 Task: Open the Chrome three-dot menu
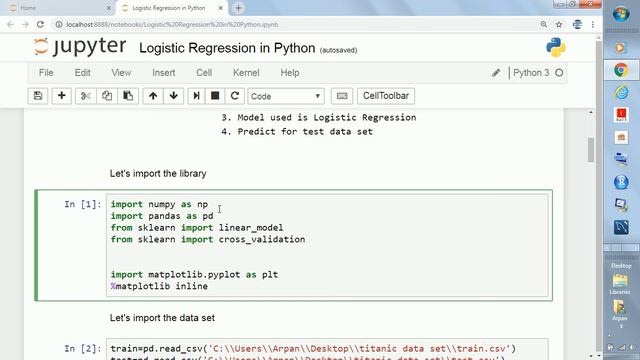(593, 24)
